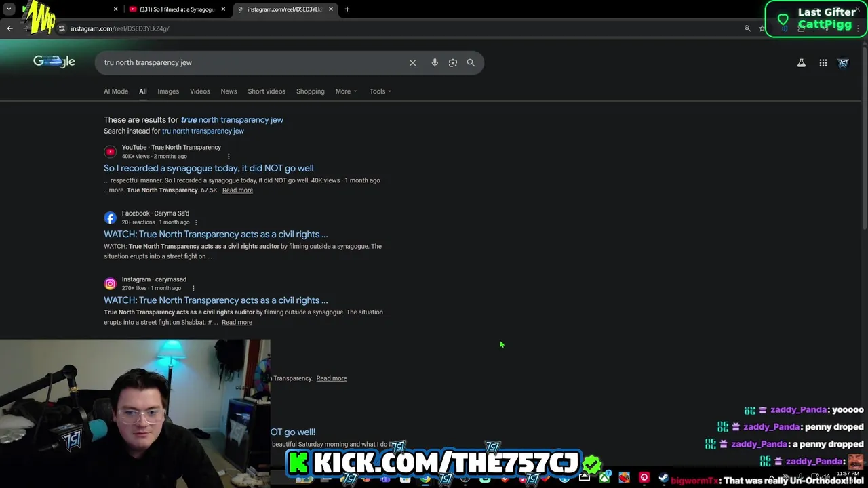Open Shopping results tab
Viewport: 868px width, 488px height.
311,91
